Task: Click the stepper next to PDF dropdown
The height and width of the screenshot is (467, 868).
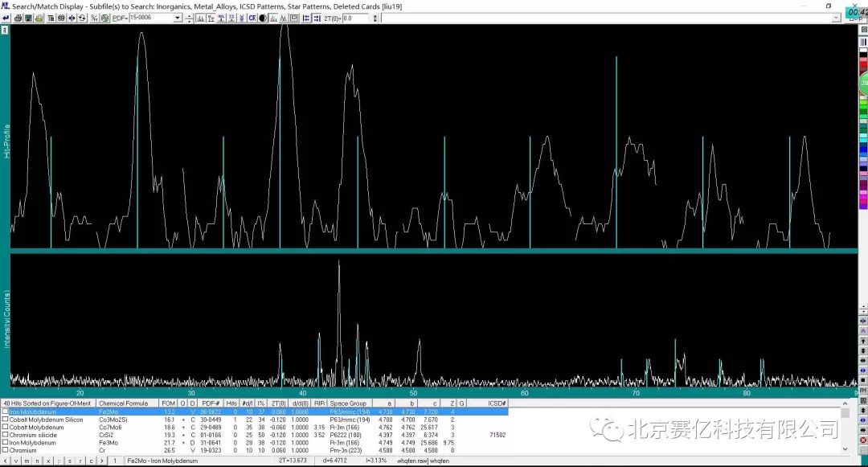Action: [188, 18]
